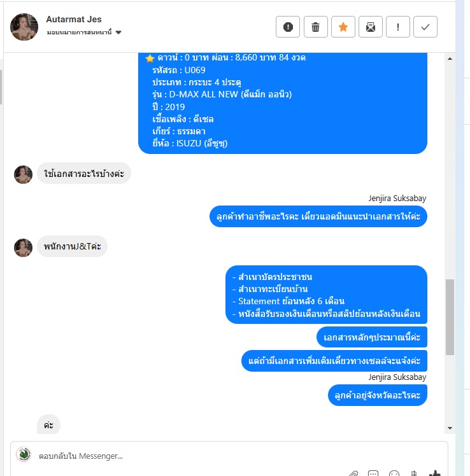Flag conversation as priority with exclamation mark
This screenshot has height=476, width=470.
(397, 27)
